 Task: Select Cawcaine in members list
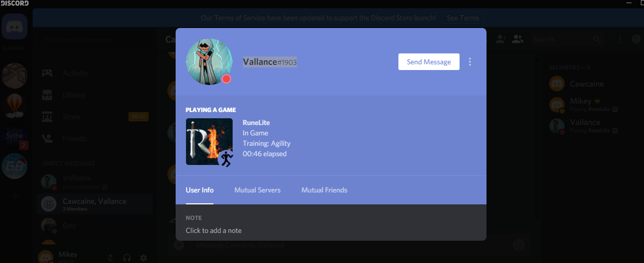pos(592,84)
